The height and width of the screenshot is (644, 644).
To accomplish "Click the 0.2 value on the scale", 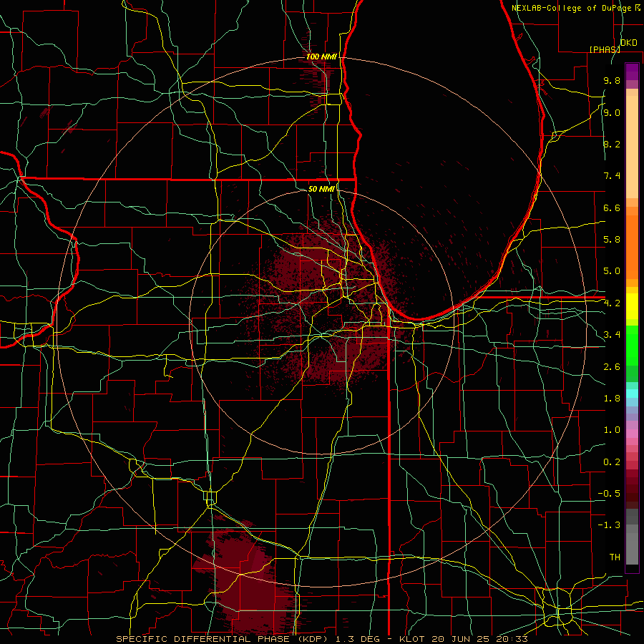I will pos(612,462).
